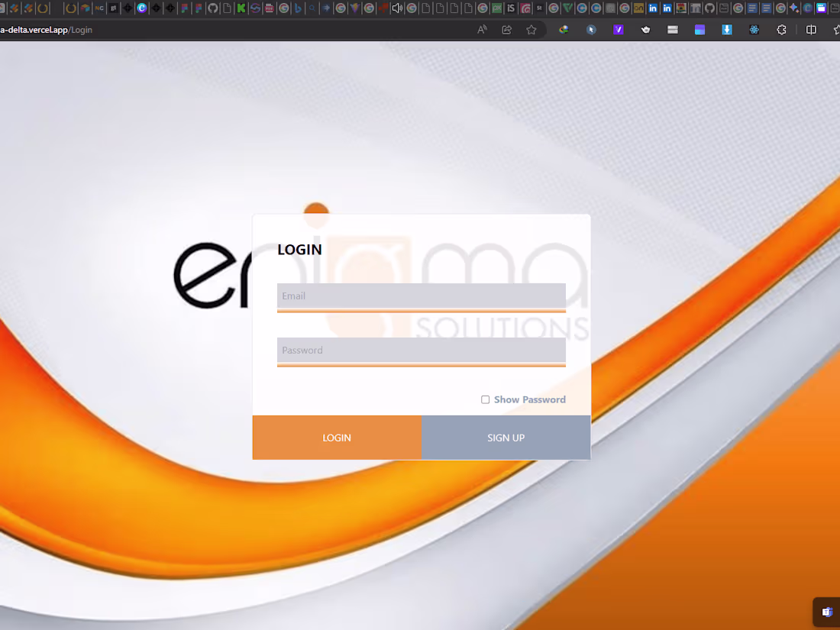Click the Share page icon
Viewport: 840px width, 630px height.
click(x=506, y=29)
